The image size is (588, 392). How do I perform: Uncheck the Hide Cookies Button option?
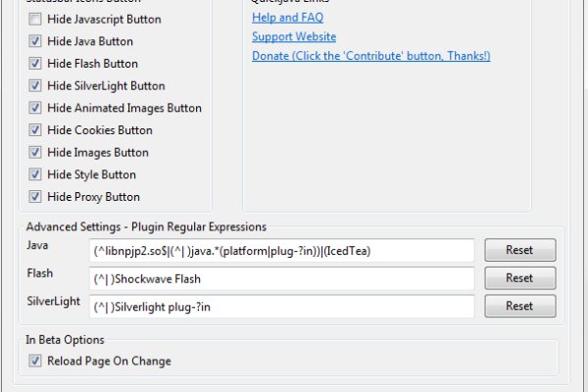35,130
